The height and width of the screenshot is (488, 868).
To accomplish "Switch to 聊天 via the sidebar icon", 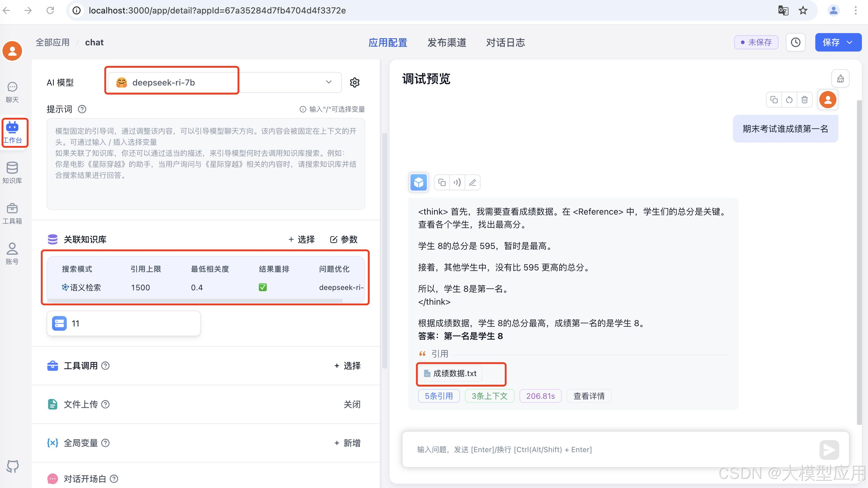I will click(12, 92).
